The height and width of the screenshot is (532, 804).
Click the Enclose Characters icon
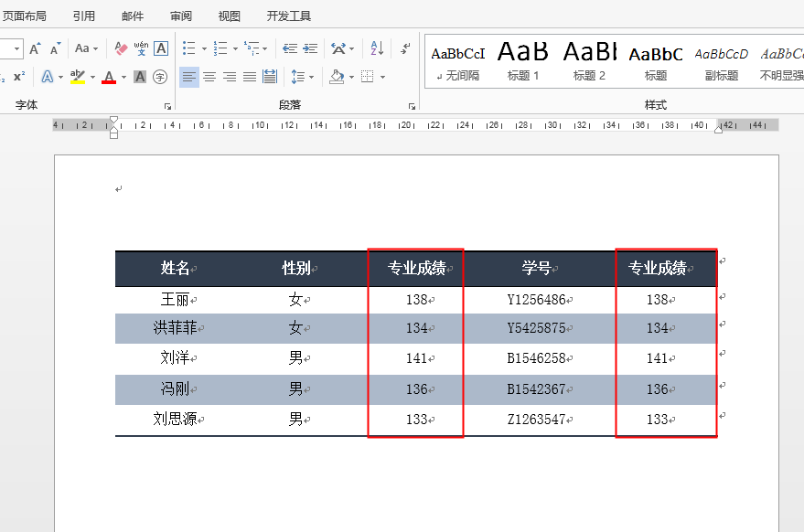click(160, 77)
